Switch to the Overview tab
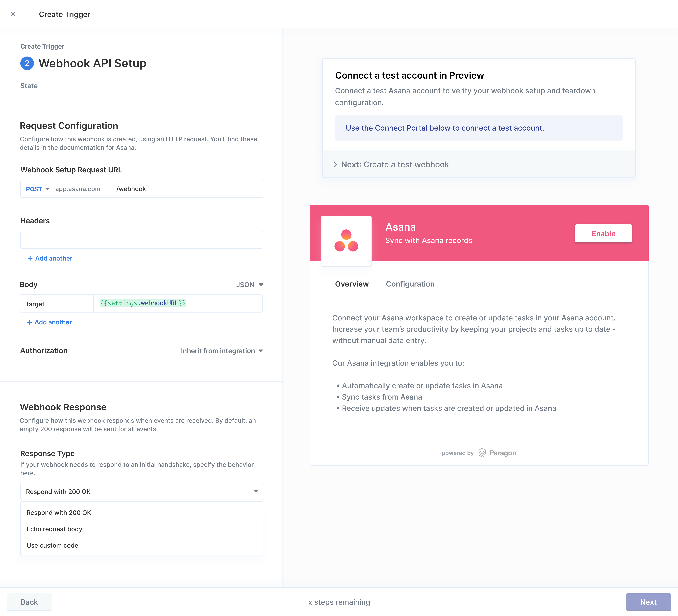 [x=352, y=284]
